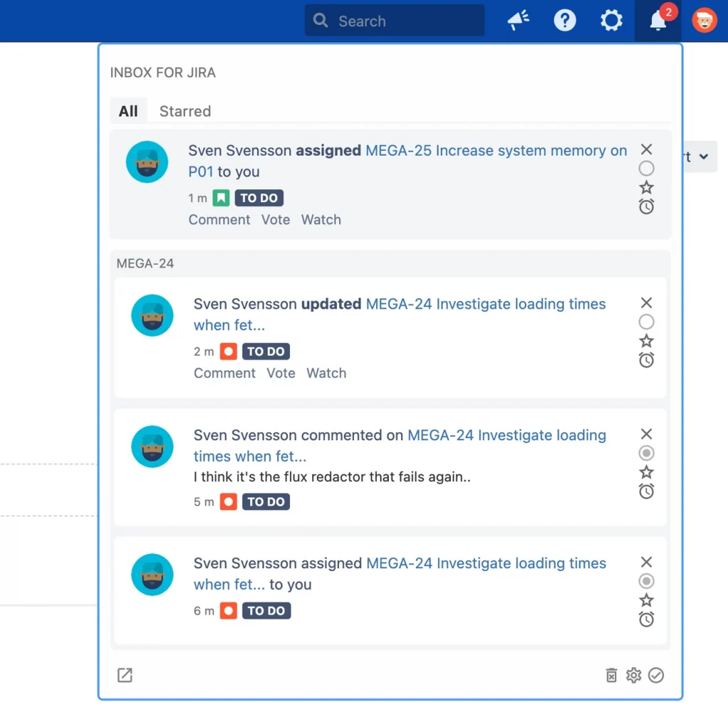This screenshot has width=728, height=707.
Task: Open MEGA-24 link in updated notification
Action: [x=400, y=314]
